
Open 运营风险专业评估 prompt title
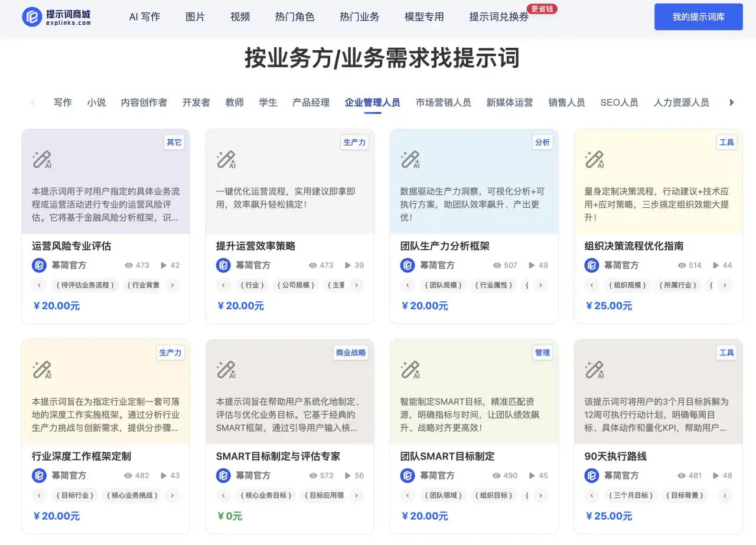click(71, 246)
